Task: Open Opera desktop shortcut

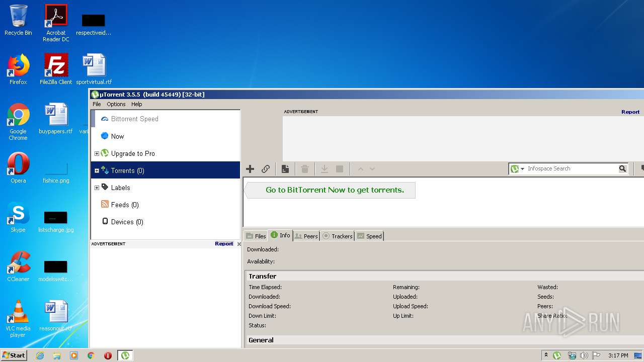Action: [x=18, y=168]
